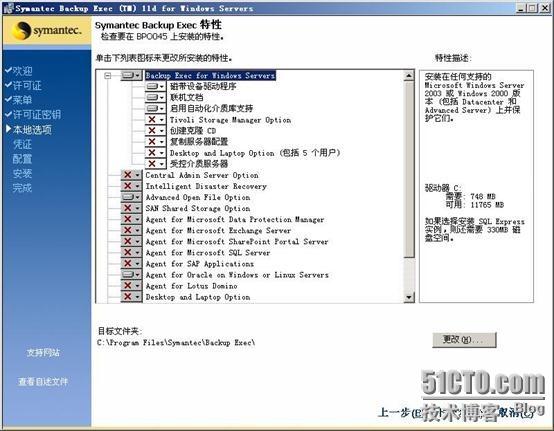Select Intelligent Disaster Recovery row
This screenshot has width=554, height=431.
tap(206, 186)
